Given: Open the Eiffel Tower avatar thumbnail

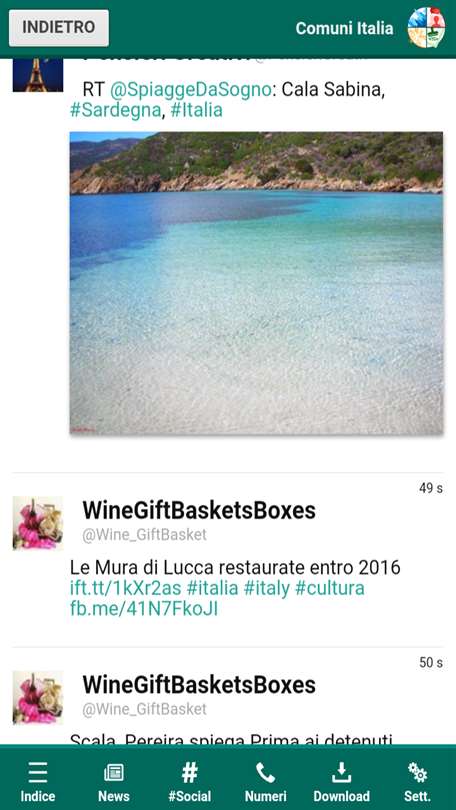Looking at the screenshot, I should 38,75.
